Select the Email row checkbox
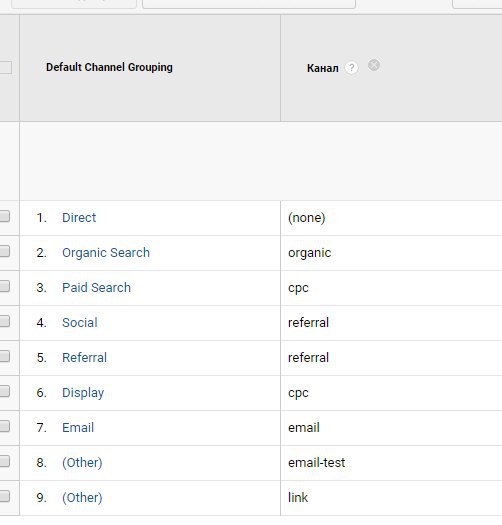Image resolution: width=502 pixels, height=525 pixels. click(x=4, y=426)
